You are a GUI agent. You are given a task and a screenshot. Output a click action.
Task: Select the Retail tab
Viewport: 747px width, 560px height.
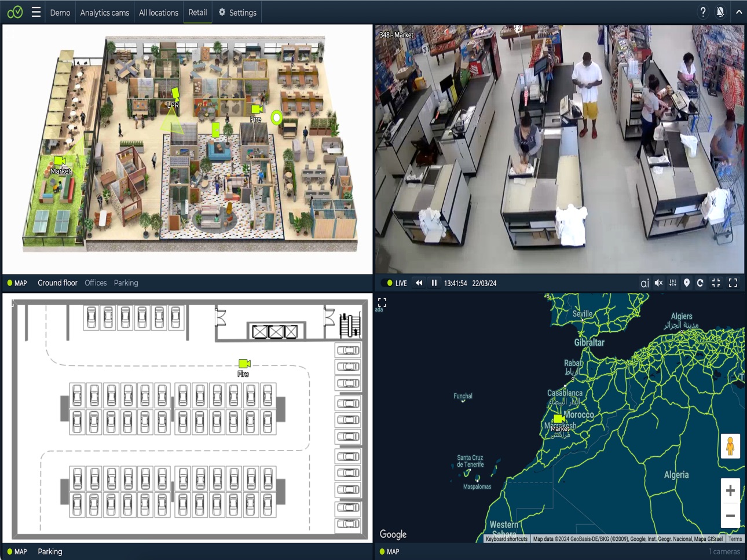coord(197,12)
